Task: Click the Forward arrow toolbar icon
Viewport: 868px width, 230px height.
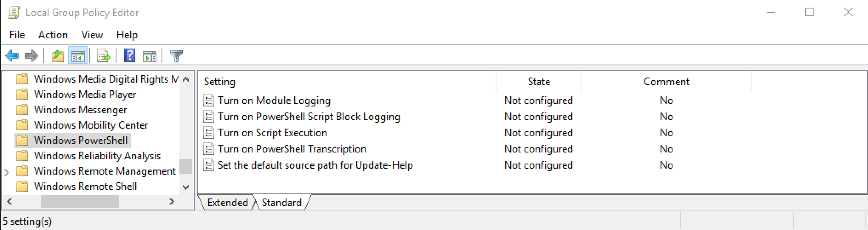Action: click(x=31, y=56)
